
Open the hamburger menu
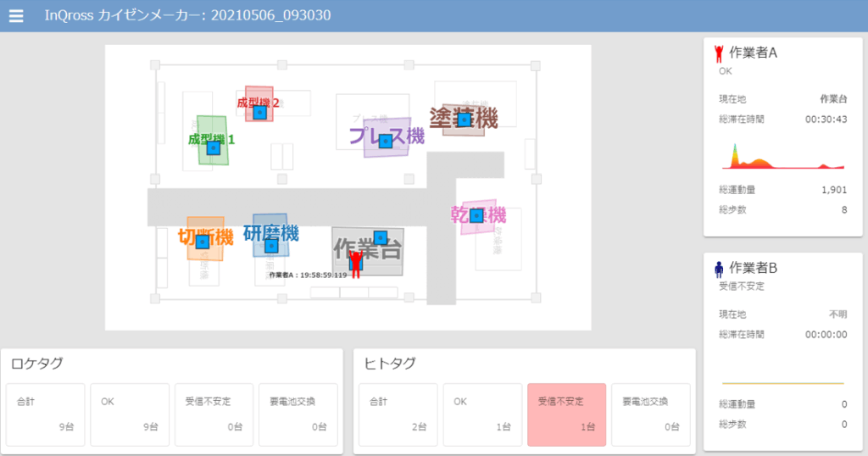click(16, 15)
